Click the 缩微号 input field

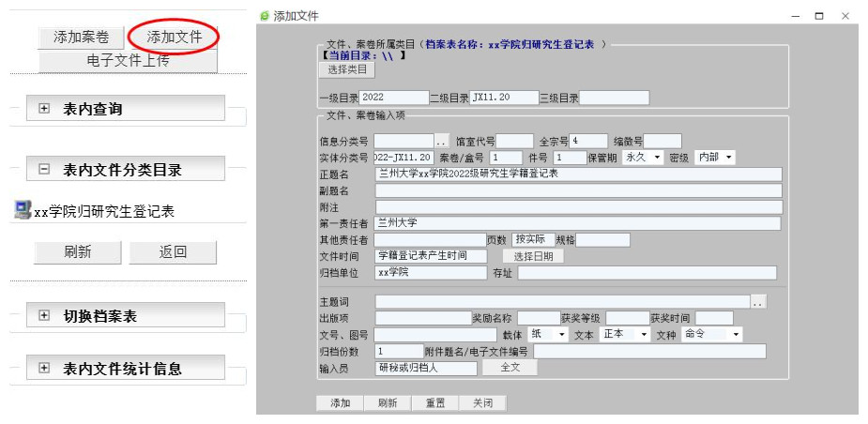click(x=662, y=141)
